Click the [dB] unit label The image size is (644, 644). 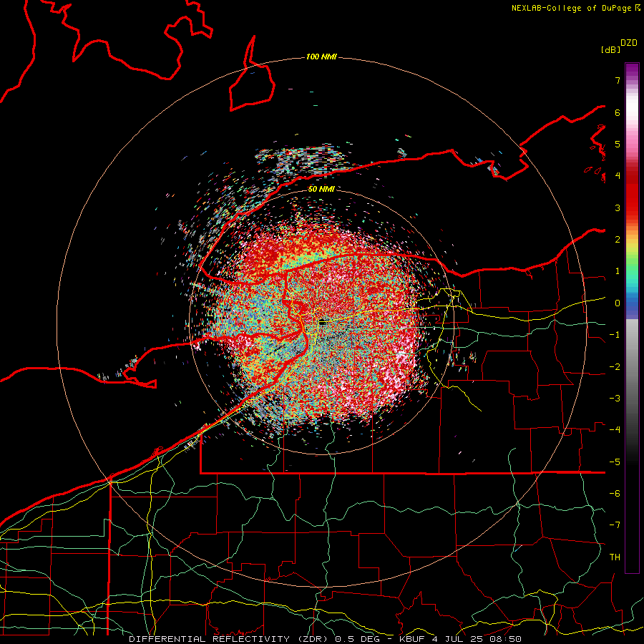point(611,49)
